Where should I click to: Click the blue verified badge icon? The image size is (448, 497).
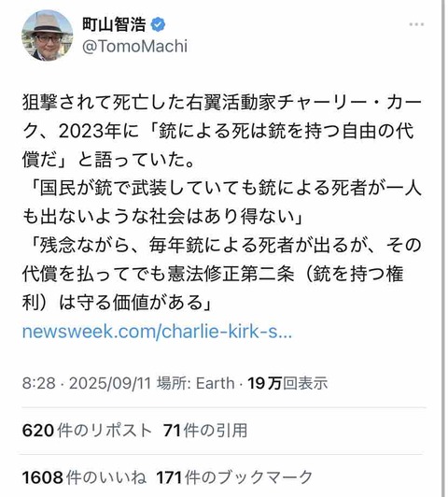[x=158, y=24]
